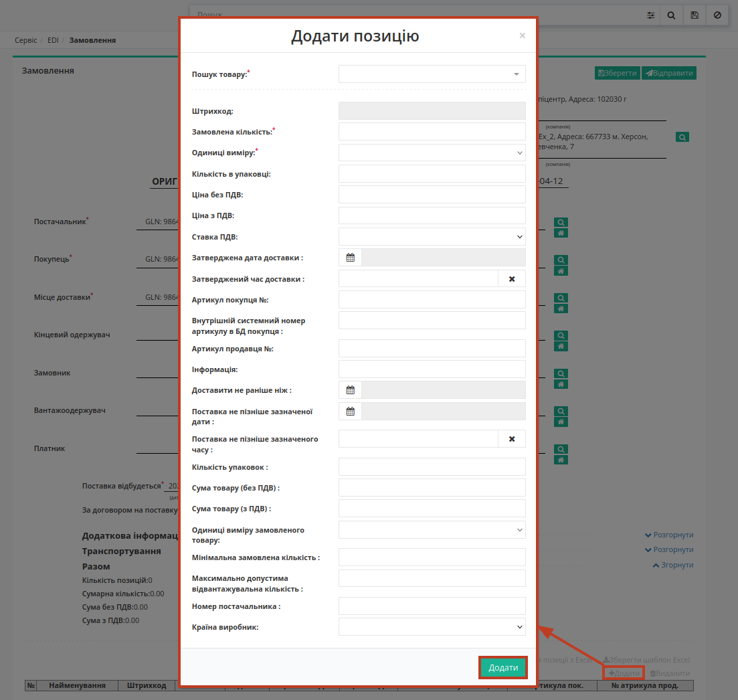Open the 'Пошук товару' dropdown
738x700 pixels.
click(x=432, y=74)
